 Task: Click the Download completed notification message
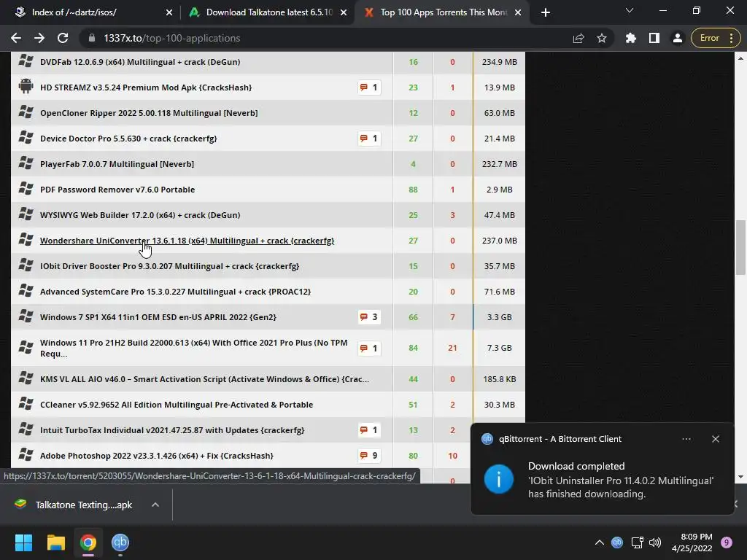pyautogui.click(x=621, y=480)
